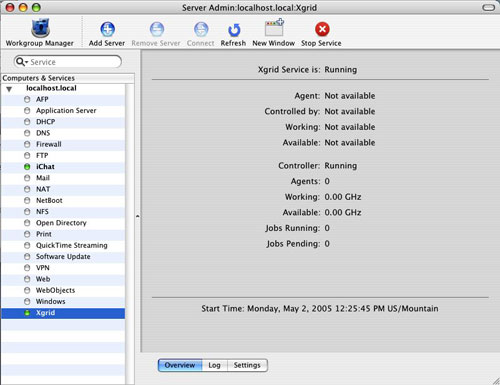Click the 'Xgrid Service is: Running' status
Viewport: 500px width, 385px height.
tap(307, 70)
